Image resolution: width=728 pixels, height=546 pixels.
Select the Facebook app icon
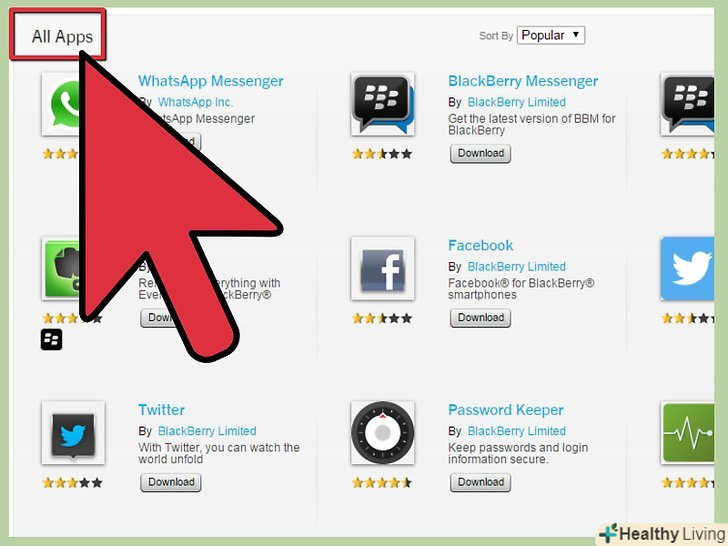pos(383,268)
